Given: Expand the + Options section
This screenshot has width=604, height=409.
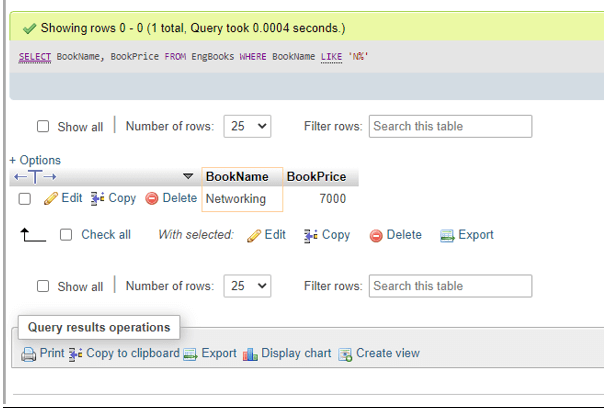Looking at the screenshot, I should tap(35, 160).
